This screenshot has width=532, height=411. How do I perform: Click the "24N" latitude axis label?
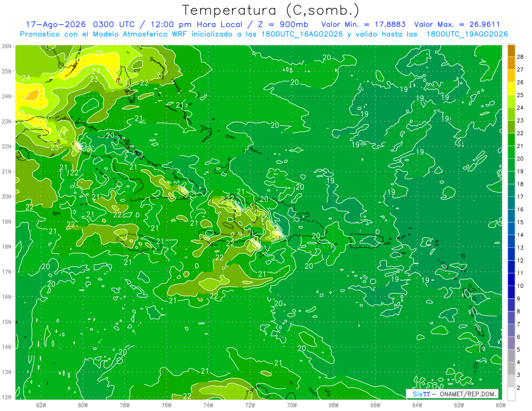coord(7,96)
